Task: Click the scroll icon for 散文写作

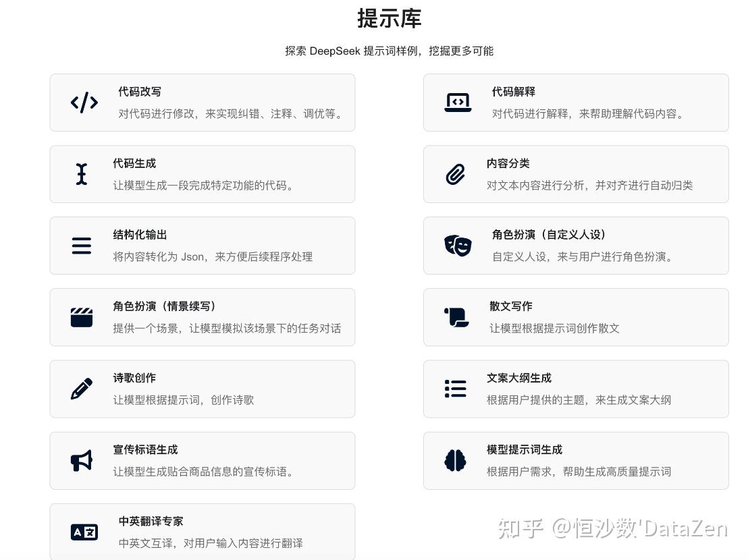Action: [x=456, y=317]
